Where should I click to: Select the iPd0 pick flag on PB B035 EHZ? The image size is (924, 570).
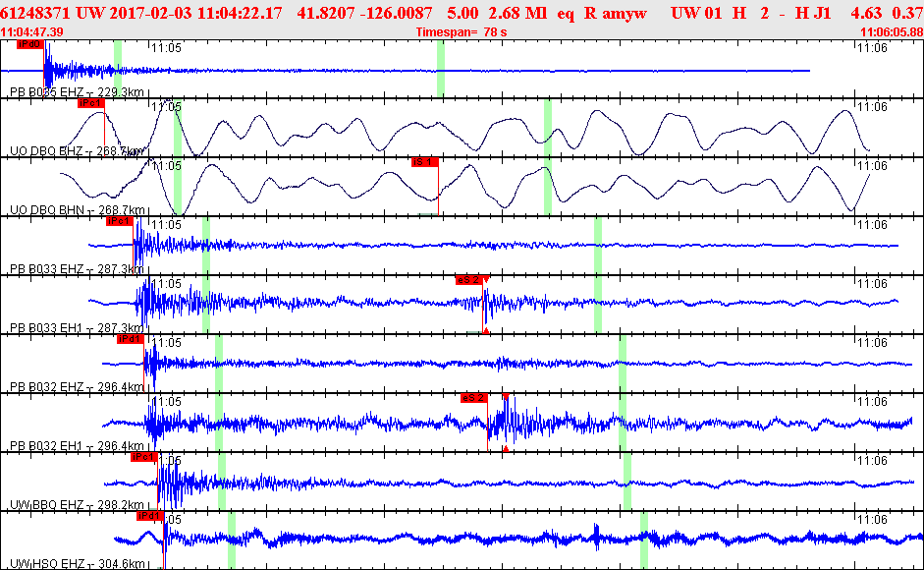click(29, 44)
